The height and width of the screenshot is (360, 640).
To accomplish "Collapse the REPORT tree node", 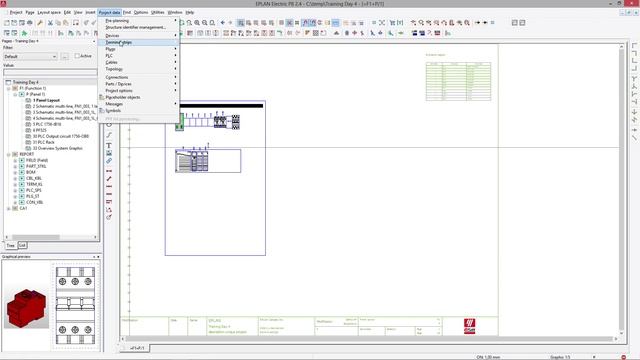I will tap(9, 154).
